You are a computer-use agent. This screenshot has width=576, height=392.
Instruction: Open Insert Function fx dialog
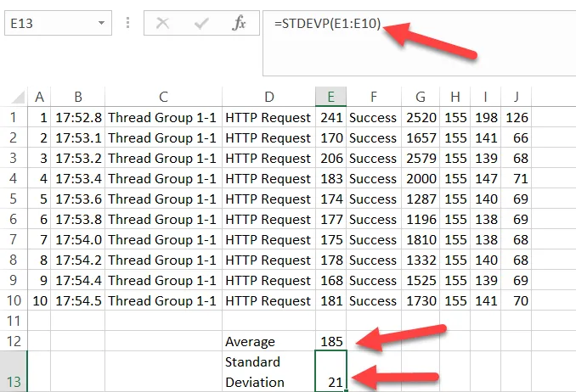239,23
